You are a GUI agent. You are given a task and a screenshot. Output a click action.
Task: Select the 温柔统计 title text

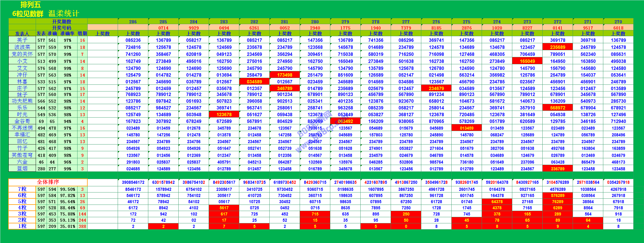(x=64, y=13)
